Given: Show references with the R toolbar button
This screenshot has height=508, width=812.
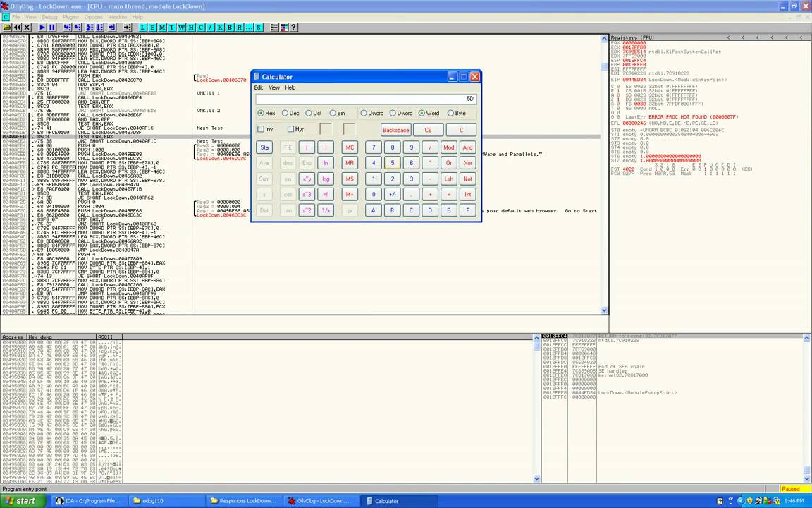Looking at the screenshot, I should pos(240,28).
